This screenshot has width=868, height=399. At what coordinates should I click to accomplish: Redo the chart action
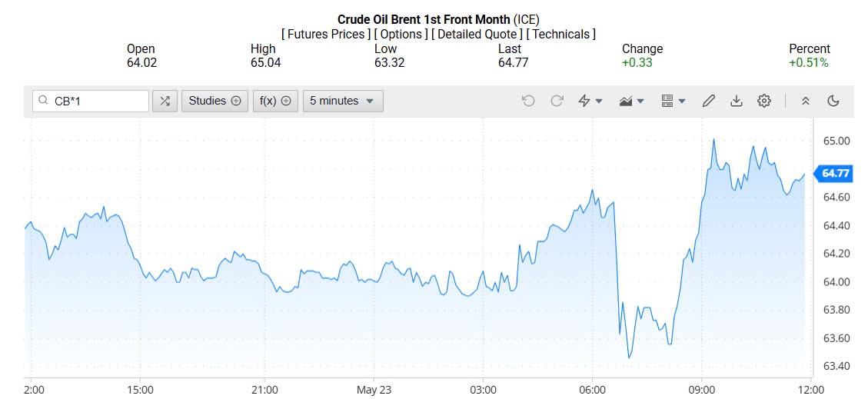click(x=557, y=101)
